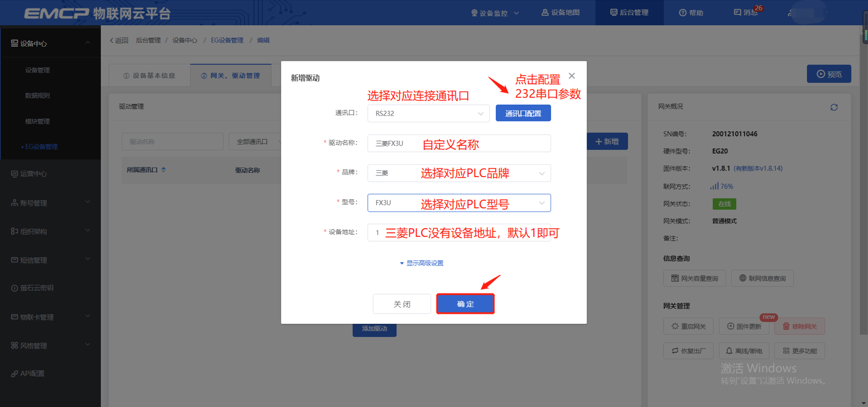This screenshot has height=407, width=868.
Task: Click the 新增 button
Action: click(x=607, y=141)
